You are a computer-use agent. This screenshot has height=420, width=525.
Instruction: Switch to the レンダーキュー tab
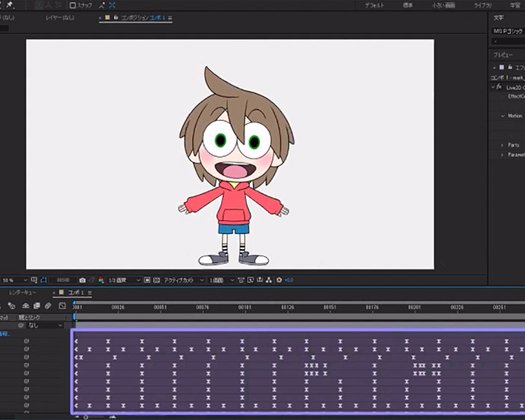tap(22, 292)
